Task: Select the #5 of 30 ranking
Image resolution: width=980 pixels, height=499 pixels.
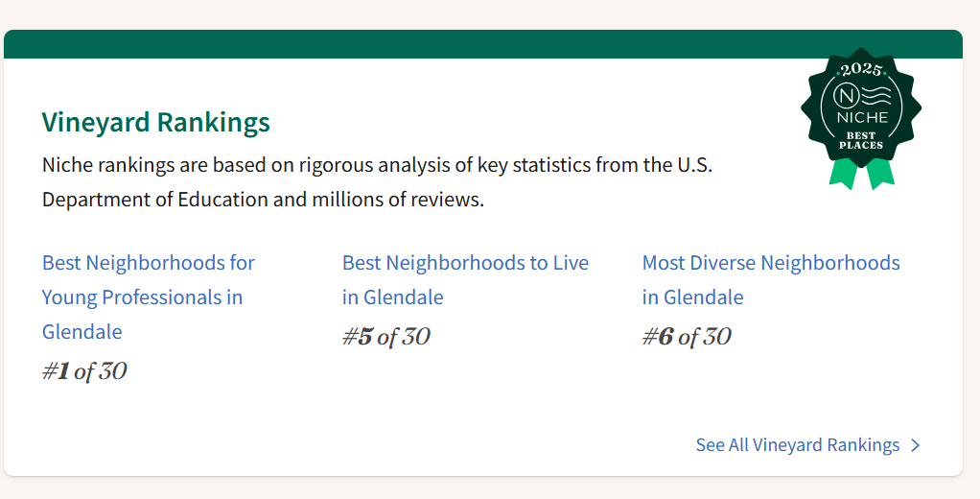Action: point(386,337)
